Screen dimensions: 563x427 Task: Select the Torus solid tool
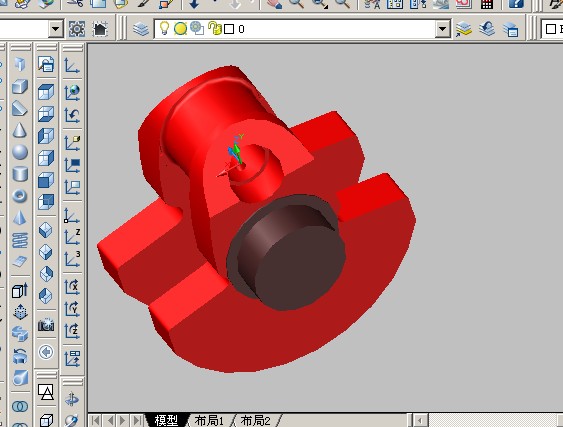pos(20,196)
